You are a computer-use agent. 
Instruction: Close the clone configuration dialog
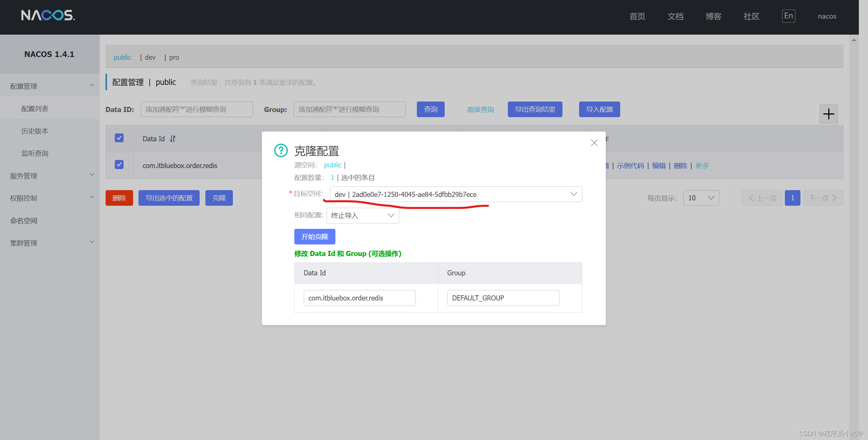click(594, 143)
